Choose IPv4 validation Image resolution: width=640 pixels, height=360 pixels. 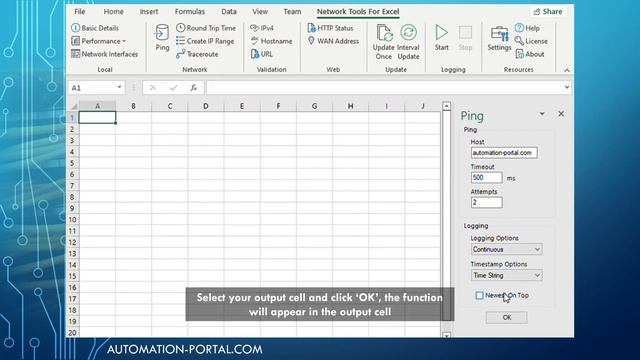[x=262, y=28]
